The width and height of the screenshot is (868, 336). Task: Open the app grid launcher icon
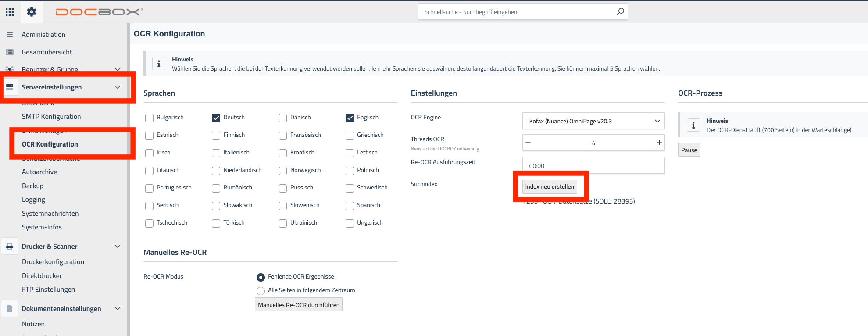tap(10, 12)
